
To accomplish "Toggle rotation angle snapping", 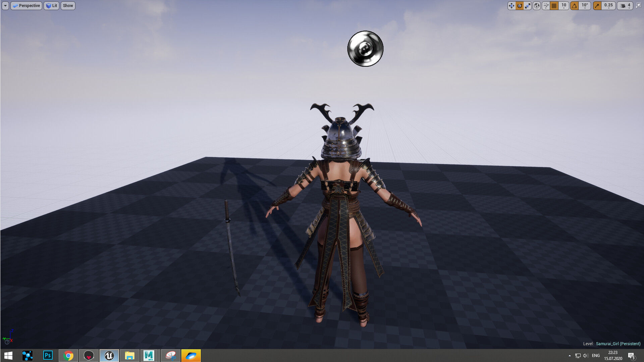I will pos(575,6).
